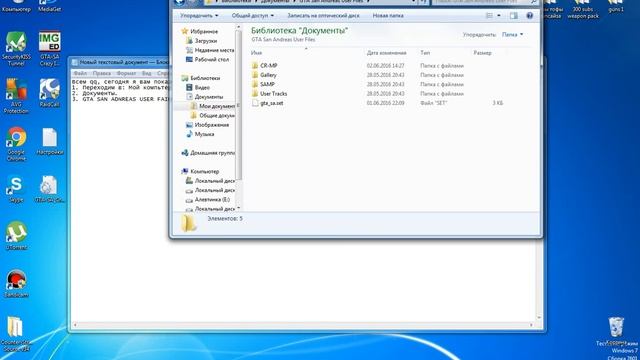Screen dimensions: 640x360
Task: Open Недавние места in navigation pane
Action: point(210,50)
